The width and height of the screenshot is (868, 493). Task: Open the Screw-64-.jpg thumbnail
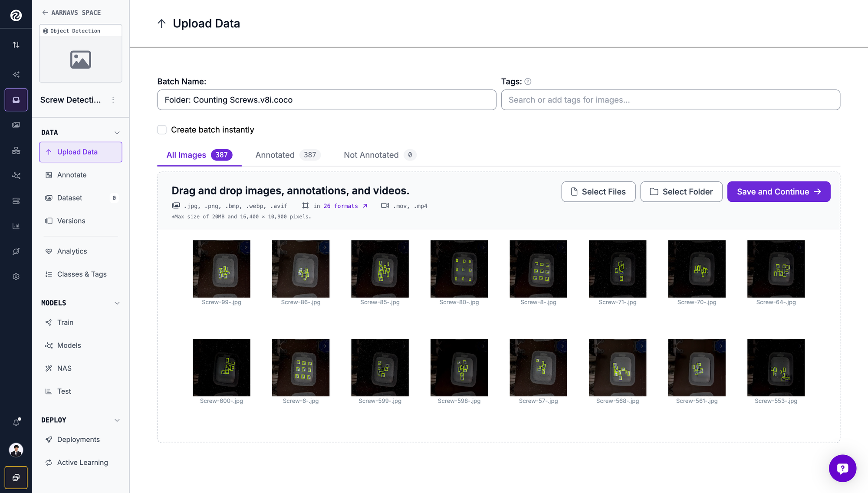coord(776,269)
